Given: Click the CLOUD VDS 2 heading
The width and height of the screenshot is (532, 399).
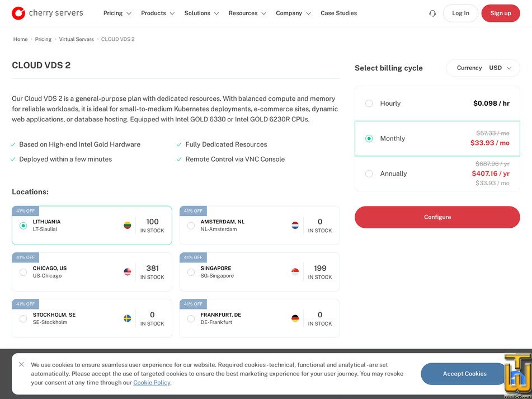Looking at the screenshot, I should [x=41, y=65].
